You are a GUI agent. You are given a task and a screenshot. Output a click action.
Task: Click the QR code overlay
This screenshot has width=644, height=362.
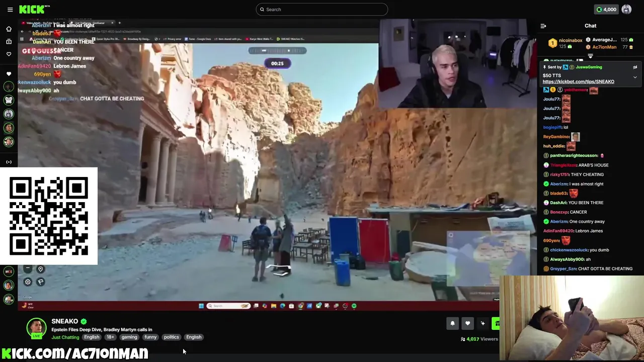pyautogui.click(x=49, y=216)
